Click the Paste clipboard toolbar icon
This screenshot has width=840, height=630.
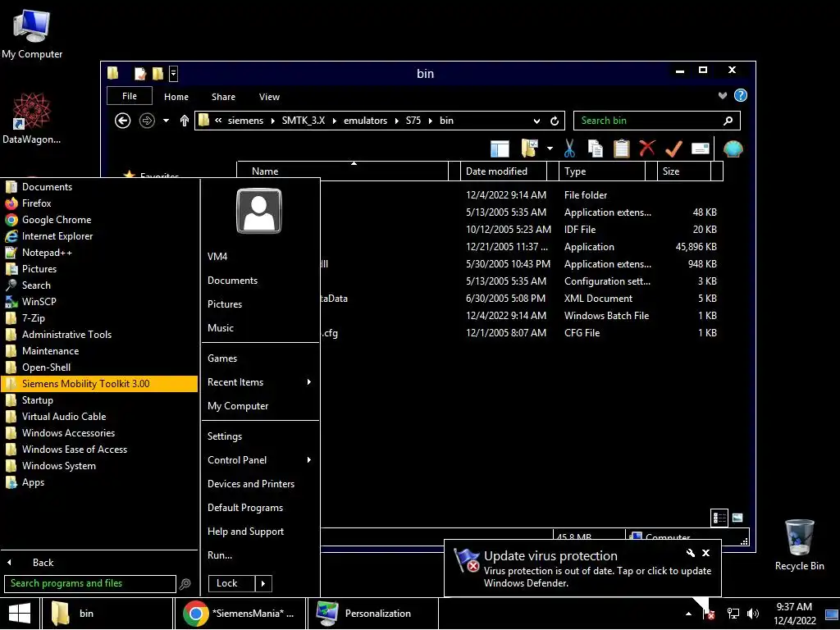point(622,148)
